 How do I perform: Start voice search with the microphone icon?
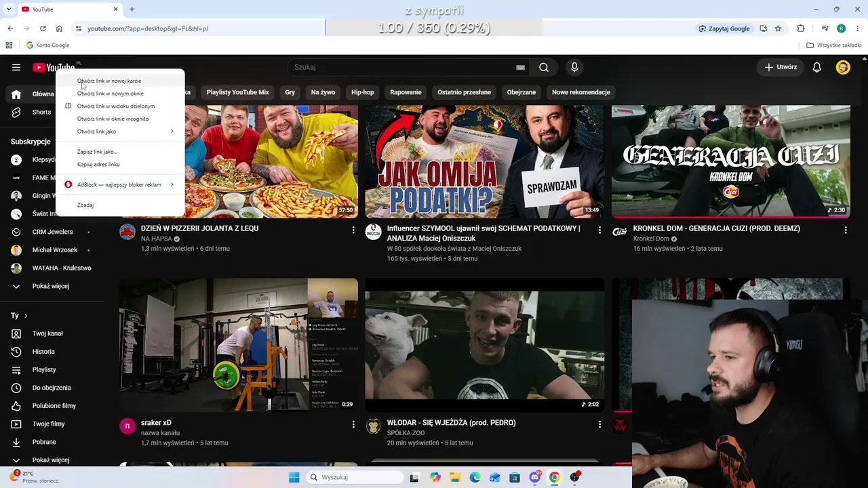coord(574,67)
